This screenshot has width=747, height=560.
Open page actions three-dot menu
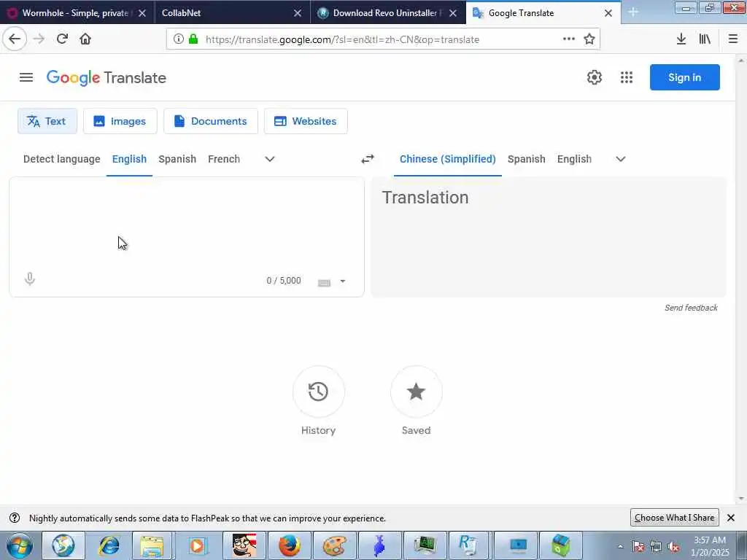click(569, 39)
